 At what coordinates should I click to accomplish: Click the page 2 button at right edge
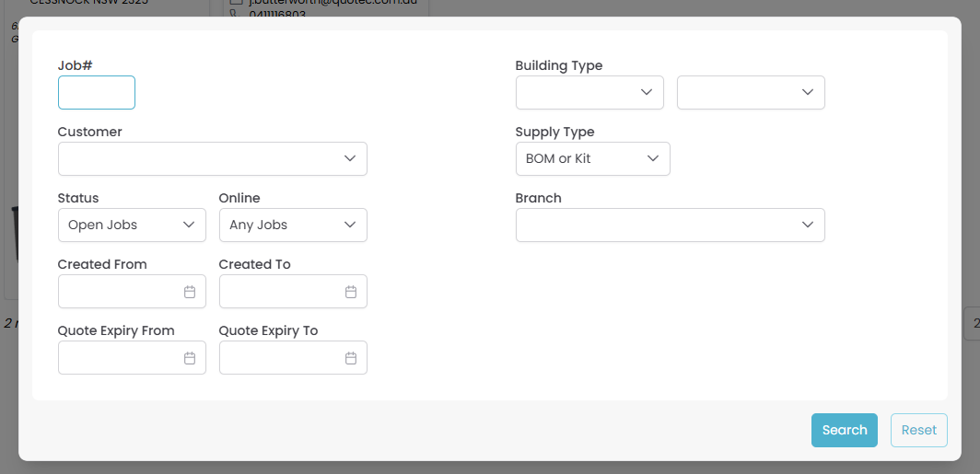click(974, 323)
